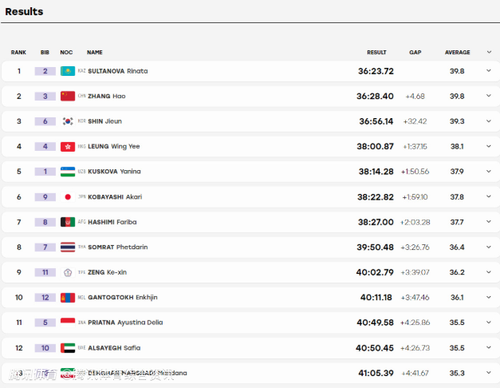Click the result time 36:23.72

coord(376,71)
